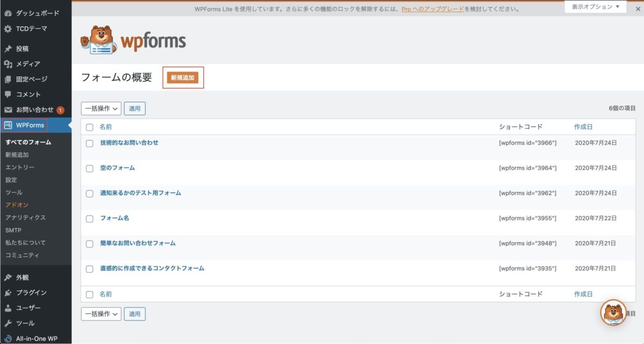
Task: Sort by 作成日 in the table header
Action: [x=583, y=127]
